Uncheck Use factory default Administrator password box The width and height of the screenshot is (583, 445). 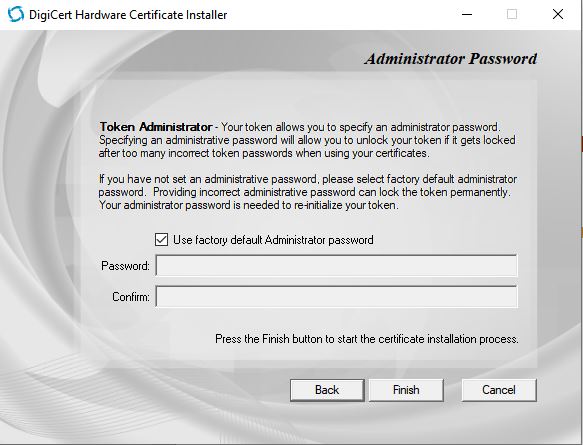coord(161,240)
